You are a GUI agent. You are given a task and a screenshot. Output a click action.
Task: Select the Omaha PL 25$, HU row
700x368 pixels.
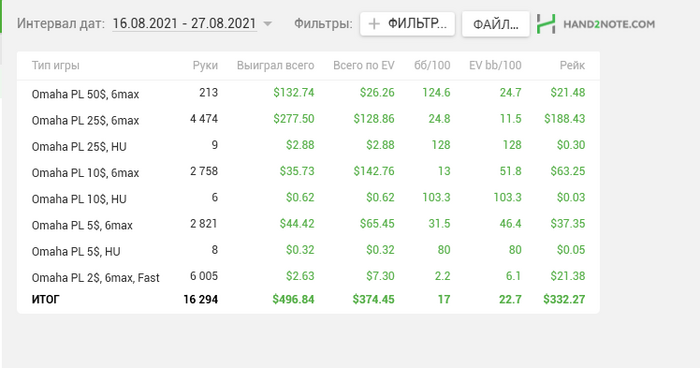[x=308, y=146]
